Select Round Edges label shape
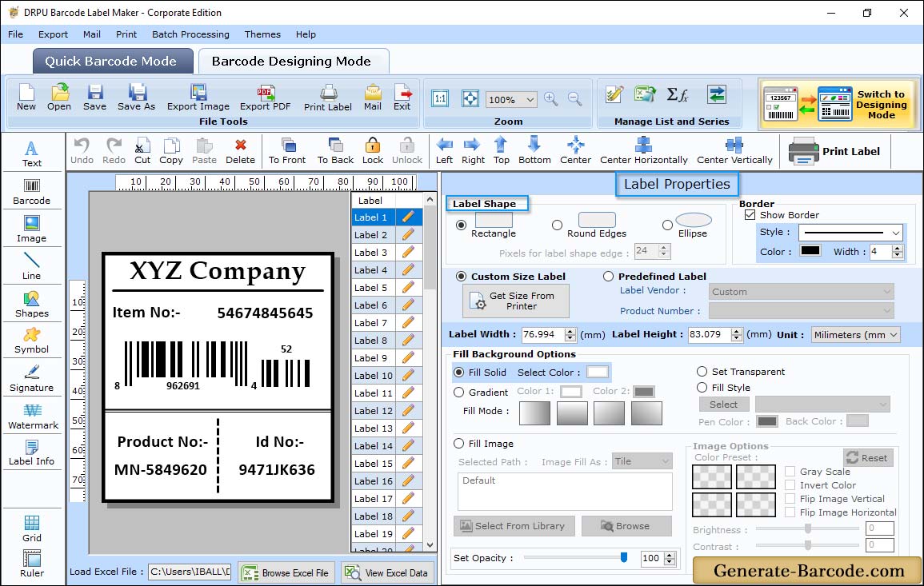 tap(557, 225)
